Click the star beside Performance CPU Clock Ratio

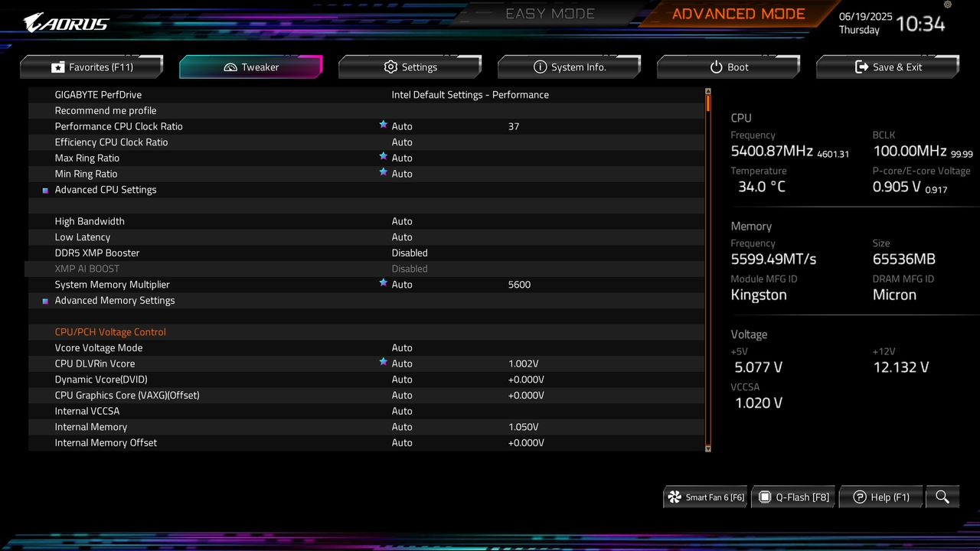383,125
